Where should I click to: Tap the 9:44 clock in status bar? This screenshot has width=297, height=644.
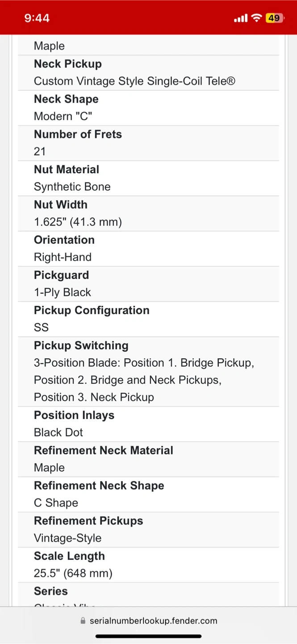37,18
